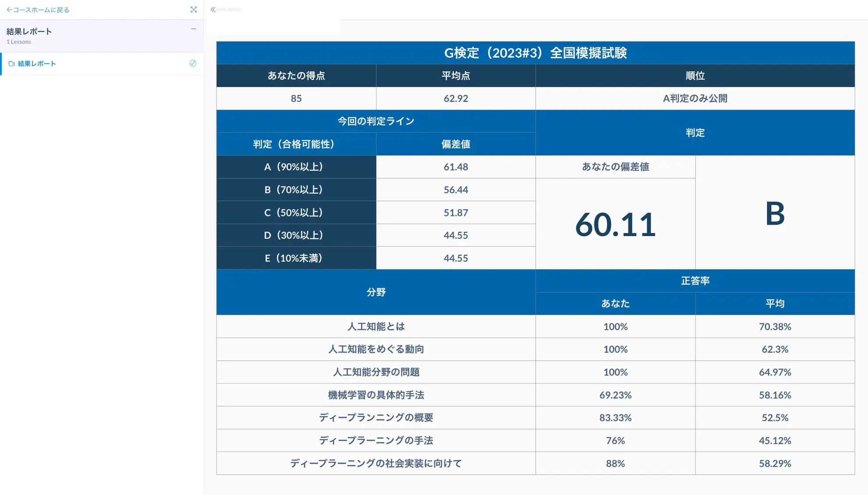Click the hide panel double-chevron icon

213,10
